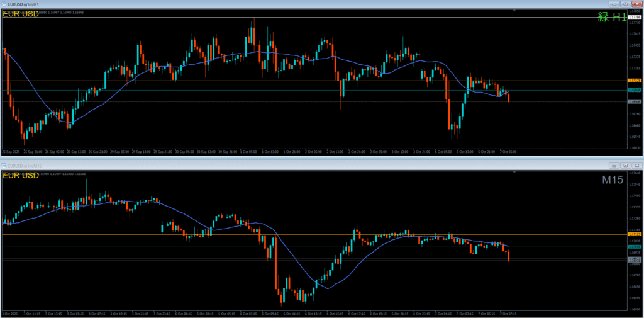Click the M15 chart window title bar icon

pyautogui.click(x=4, y=165)
